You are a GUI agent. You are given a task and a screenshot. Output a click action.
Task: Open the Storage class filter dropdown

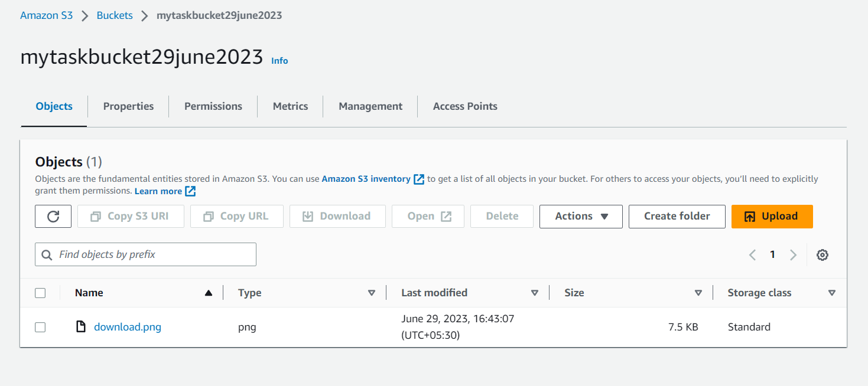pyautogui.click(x=832, y=292)
